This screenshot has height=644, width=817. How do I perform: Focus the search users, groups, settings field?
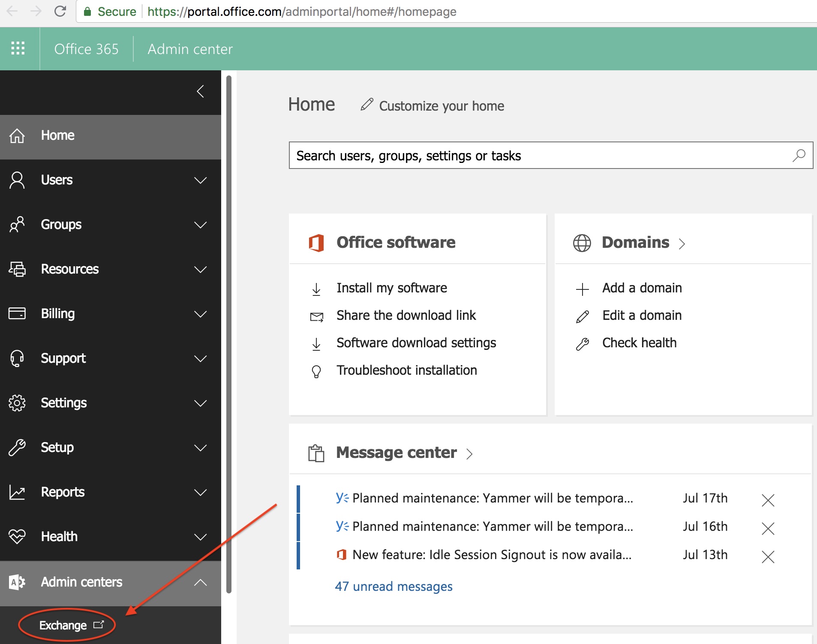click(551, 155)
